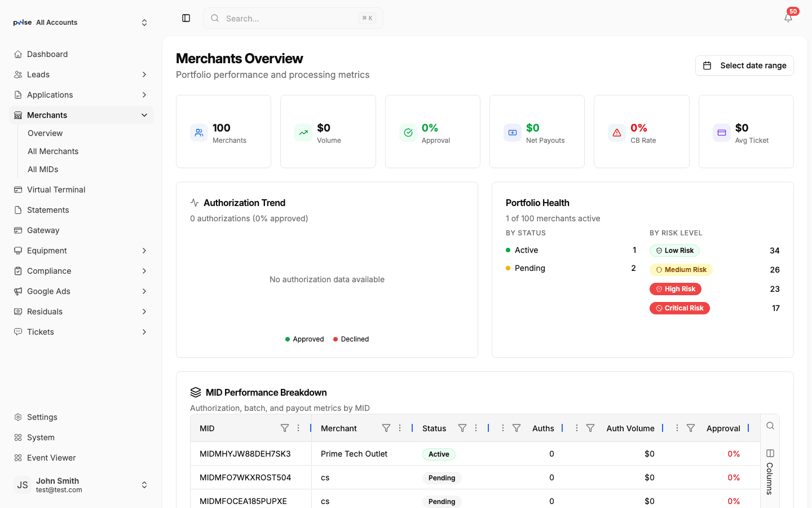Click the Statements page icon

pyautogui.click(x=17, y=209)
